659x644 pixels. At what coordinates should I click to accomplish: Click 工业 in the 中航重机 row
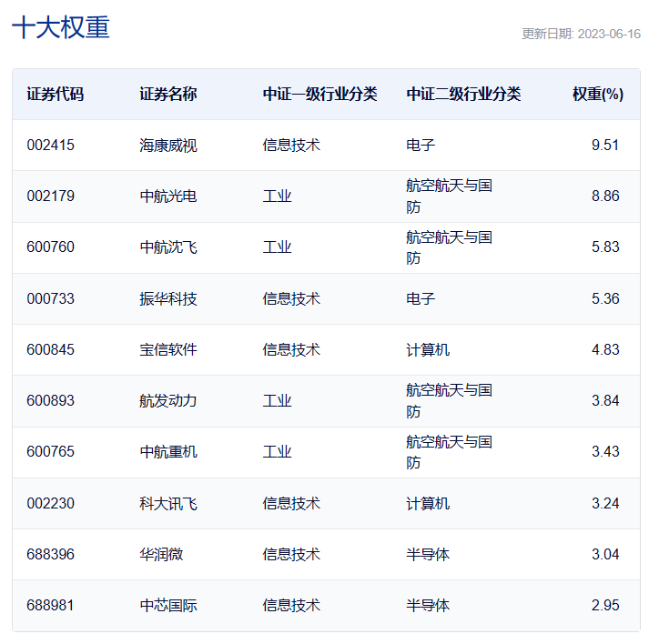tap(277, 451)
